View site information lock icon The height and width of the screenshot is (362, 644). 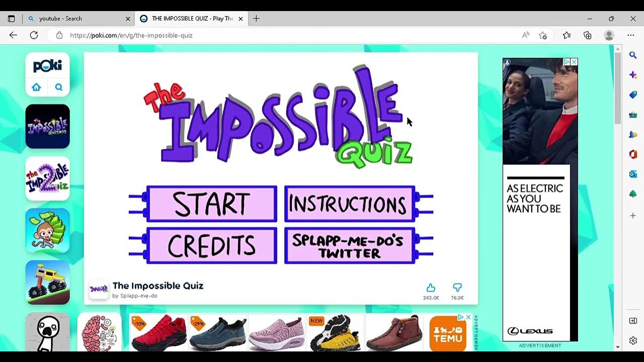click(x=59, y=35)
